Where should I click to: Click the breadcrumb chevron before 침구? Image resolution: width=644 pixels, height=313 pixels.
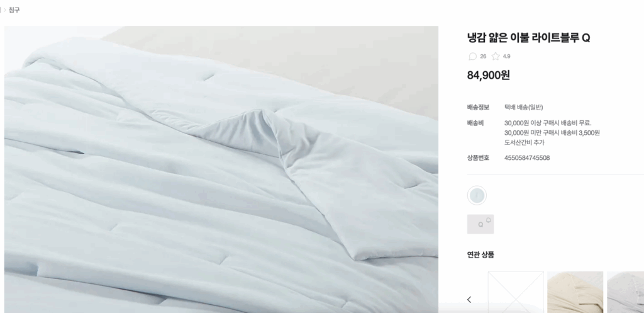click(5, 10)
